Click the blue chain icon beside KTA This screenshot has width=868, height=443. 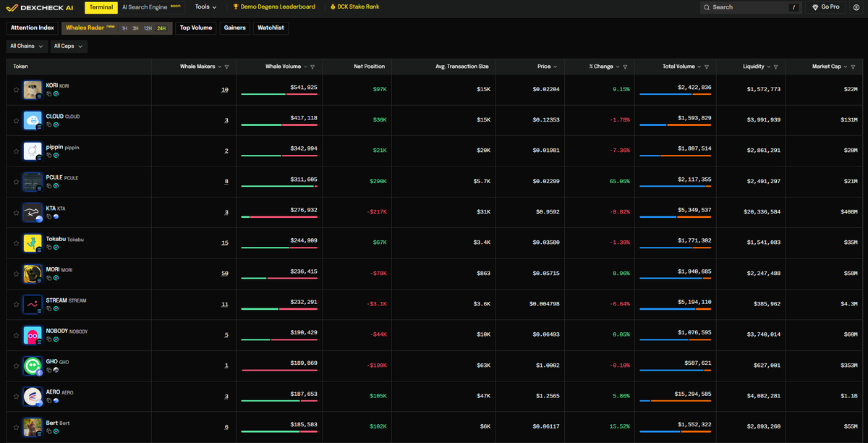point(56,216)
